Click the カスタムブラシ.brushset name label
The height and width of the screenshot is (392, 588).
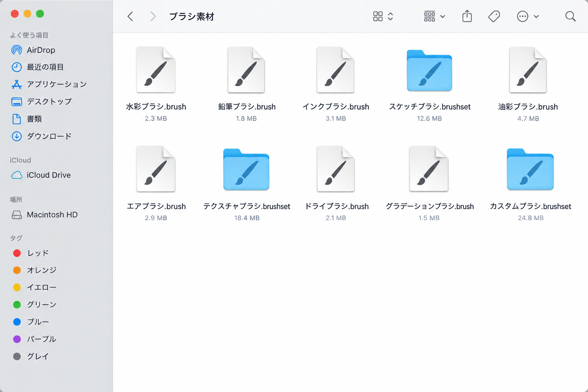pos(531,206)
